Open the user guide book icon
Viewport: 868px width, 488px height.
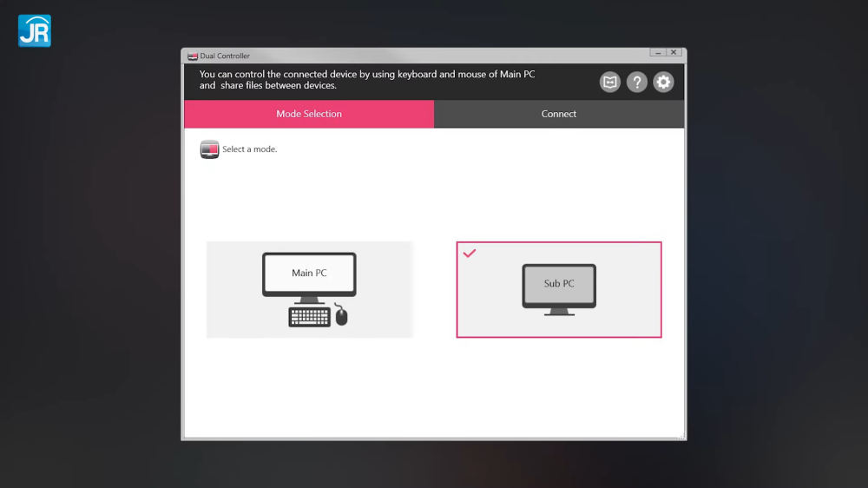tap(610, 82)
